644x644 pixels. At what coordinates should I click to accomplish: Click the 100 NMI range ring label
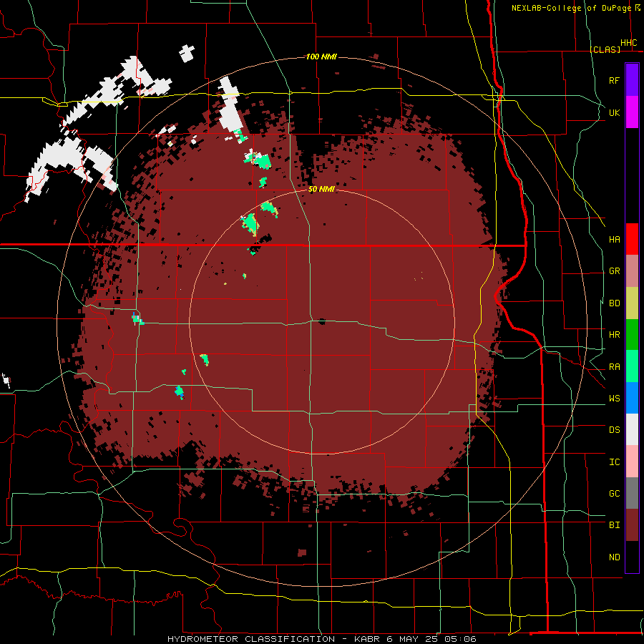tap(321, 57)
